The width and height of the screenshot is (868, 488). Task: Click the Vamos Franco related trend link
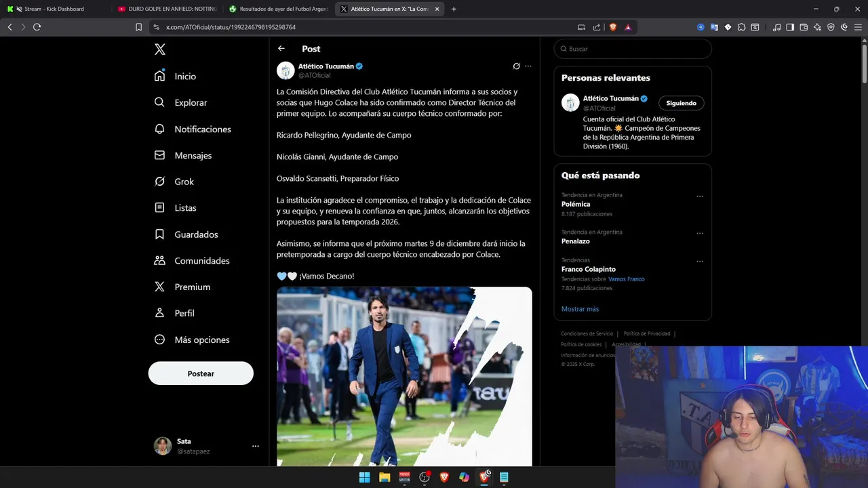[627, 279]
